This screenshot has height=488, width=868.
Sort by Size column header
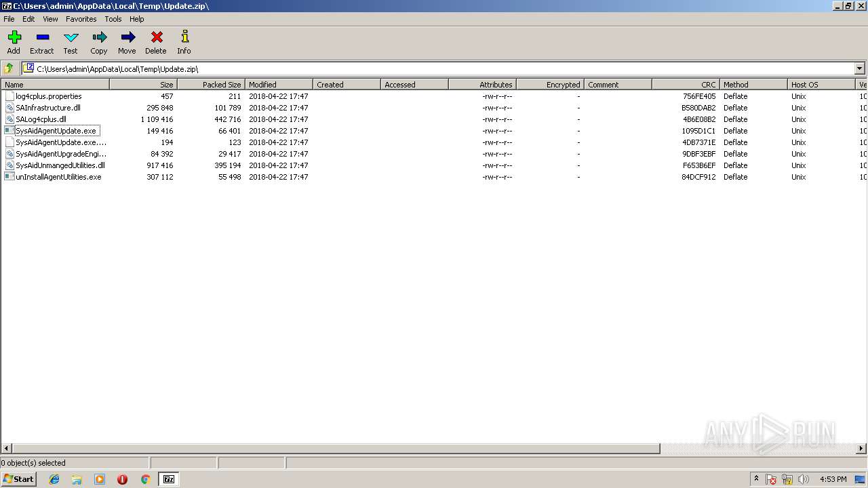143,85
